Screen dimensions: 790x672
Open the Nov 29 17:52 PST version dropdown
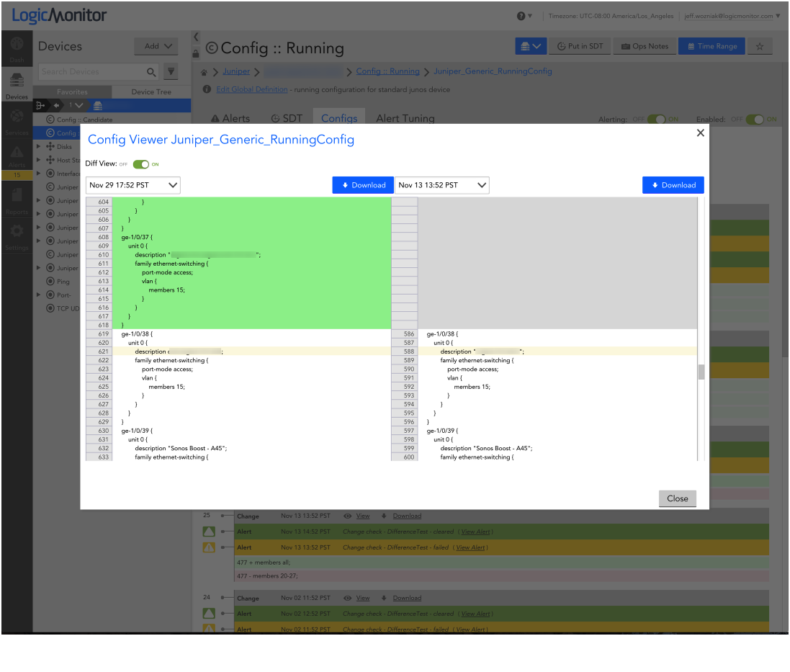tap(133, 185)
